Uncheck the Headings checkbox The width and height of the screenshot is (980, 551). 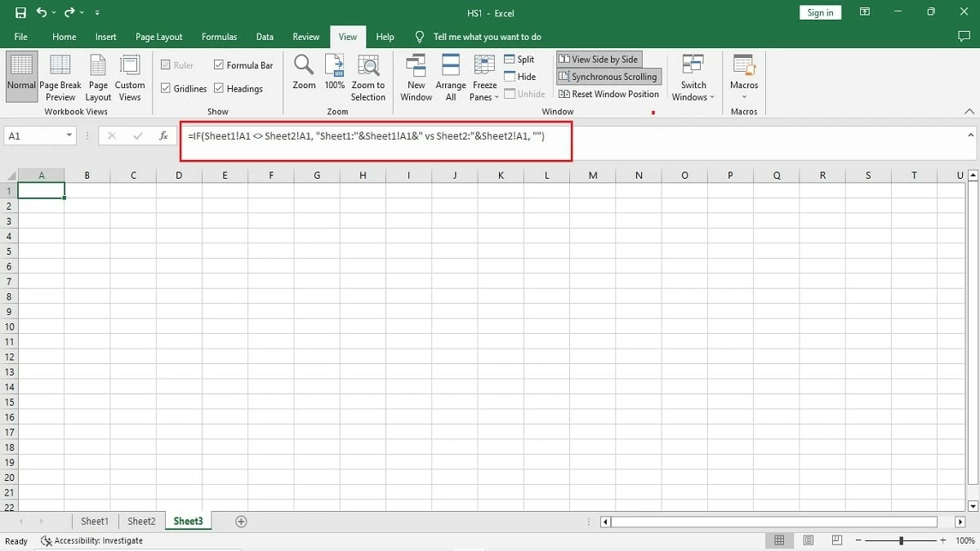pyautogui.click(x=218, y=88)
